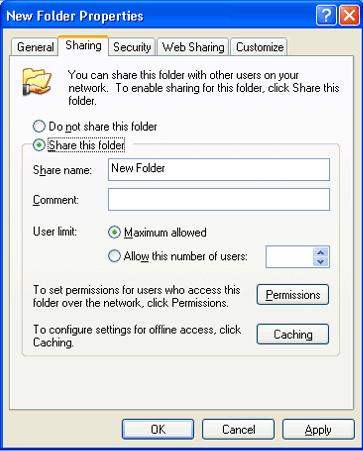This screenshot has width=363, height=451.
Task: Switch to the General tab
Action: [35, 47]
